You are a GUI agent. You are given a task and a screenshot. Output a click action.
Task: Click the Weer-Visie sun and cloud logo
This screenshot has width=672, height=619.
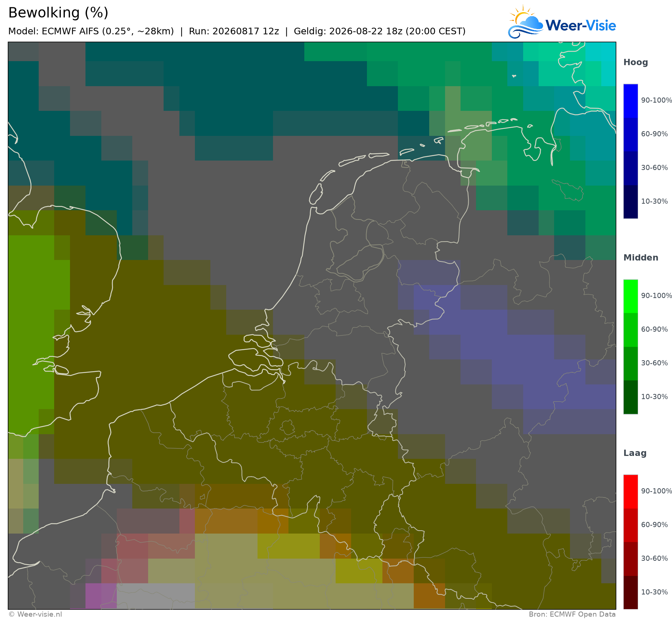tap(526, 22)
